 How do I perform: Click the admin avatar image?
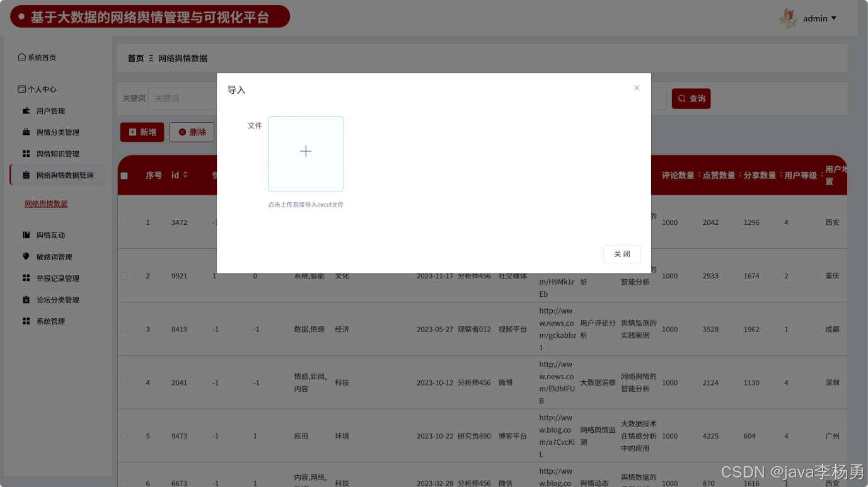(788, 18)
